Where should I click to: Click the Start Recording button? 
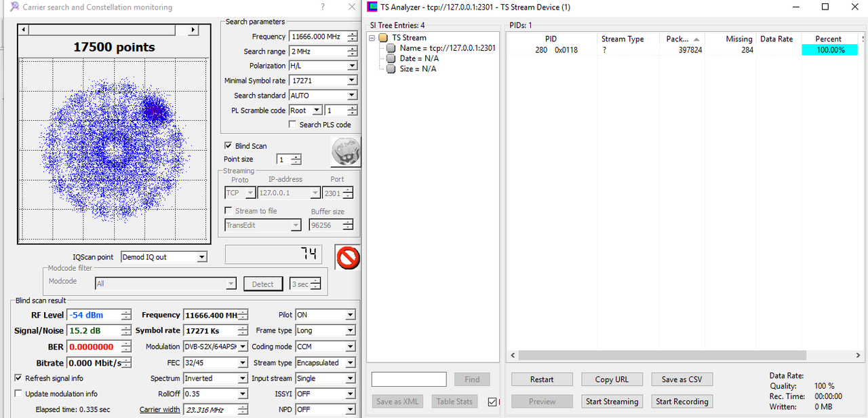click(x=682, y=402)
